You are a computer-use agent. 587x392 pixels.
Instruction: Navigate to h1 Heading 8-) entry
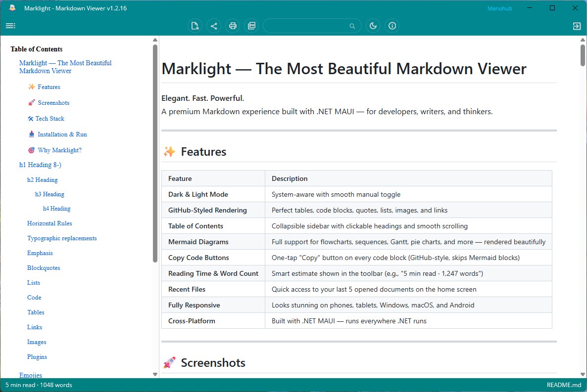click(x=40, y=165)
